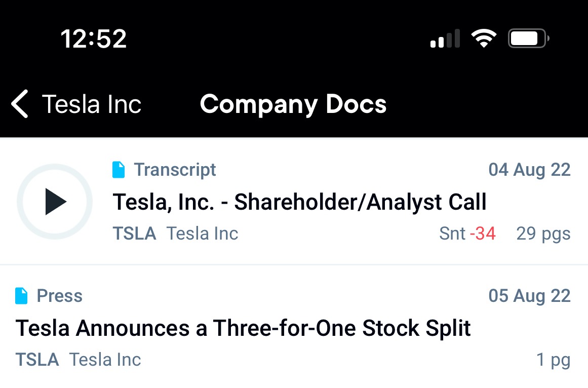This screenshot has height=388, width=588.
Task: Tap TSLA ticker in transcript row
Action: click(134, 234)
